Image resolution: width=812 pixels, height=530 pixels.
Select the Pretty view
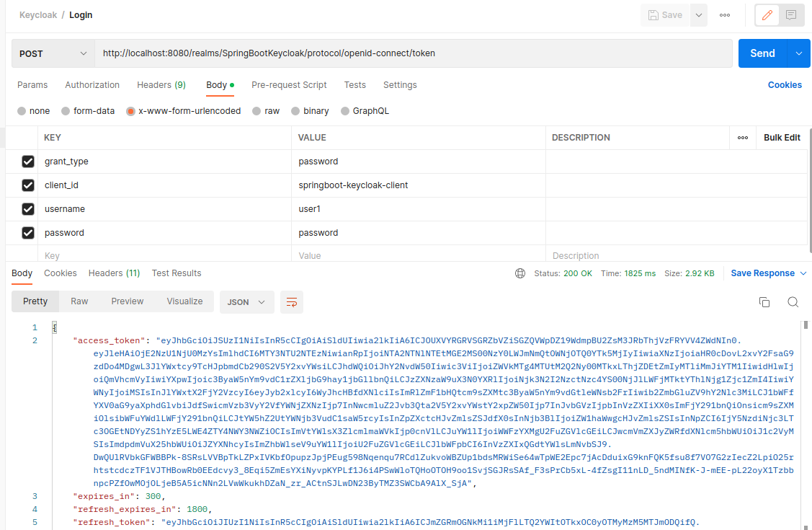click(35, 301)
